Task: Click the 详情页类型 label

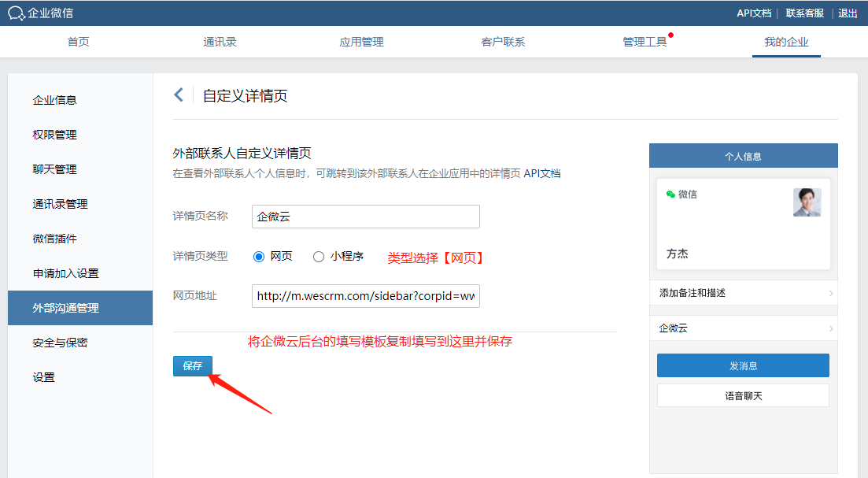Action: tap(201, 256)
